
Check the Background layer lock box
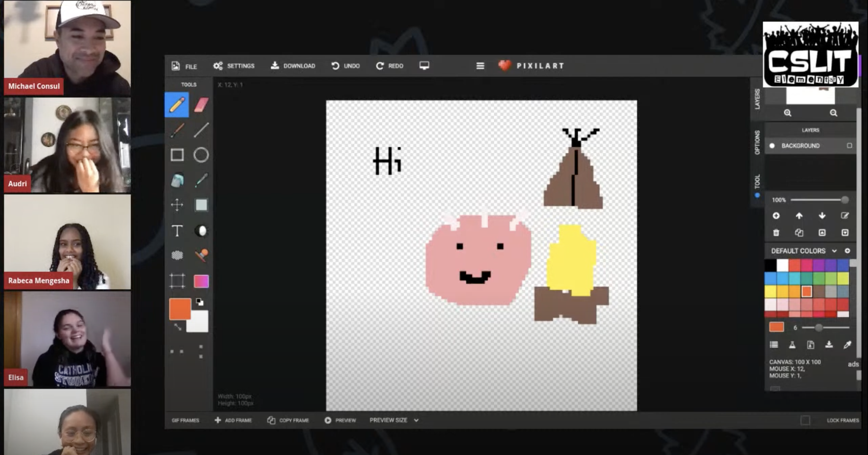[x=849, y=146]
